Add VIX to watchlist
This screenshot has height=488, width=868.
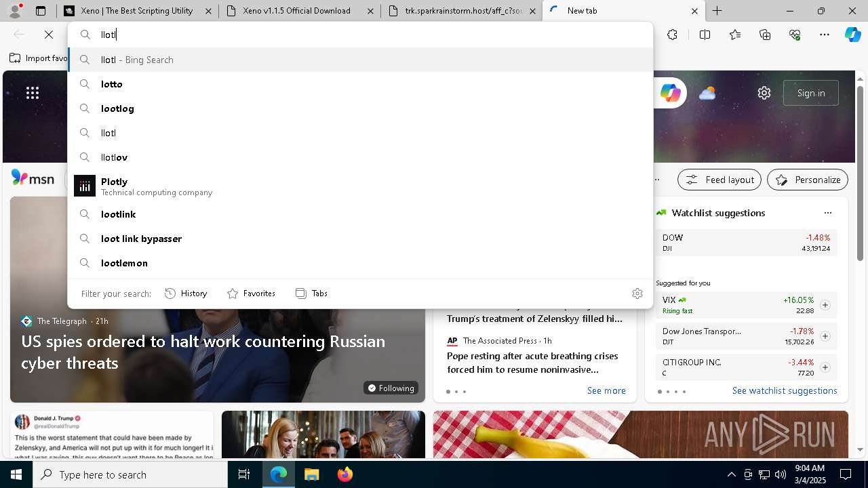coord(825,305)
